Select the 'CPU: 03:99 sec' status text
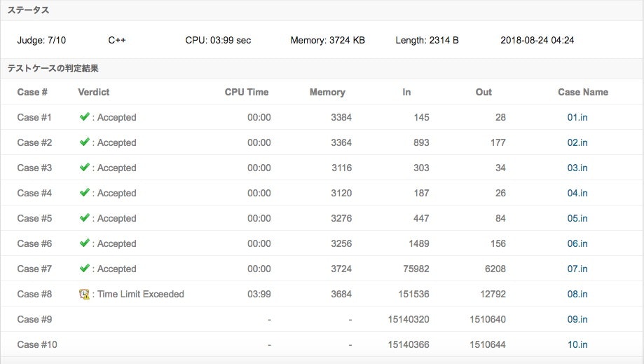644x364 pixels. coord(218,40)
